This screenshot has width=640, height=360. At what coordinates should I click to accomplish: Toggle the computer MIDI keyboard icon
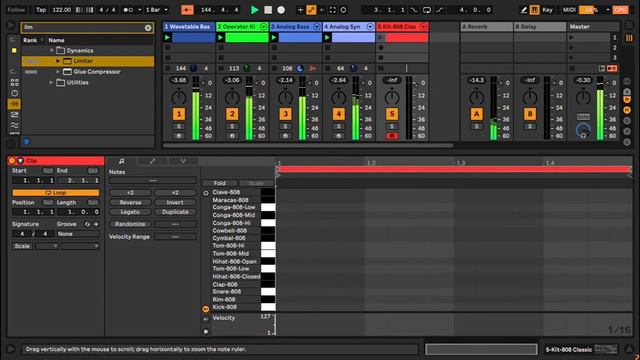534,10
